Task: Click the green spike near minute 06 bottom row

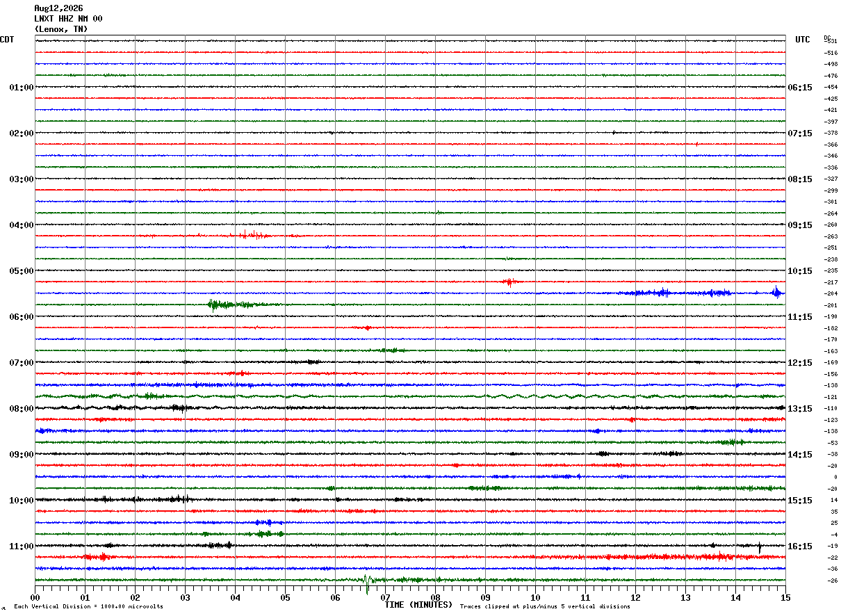Action: click(x=367, y=580)
